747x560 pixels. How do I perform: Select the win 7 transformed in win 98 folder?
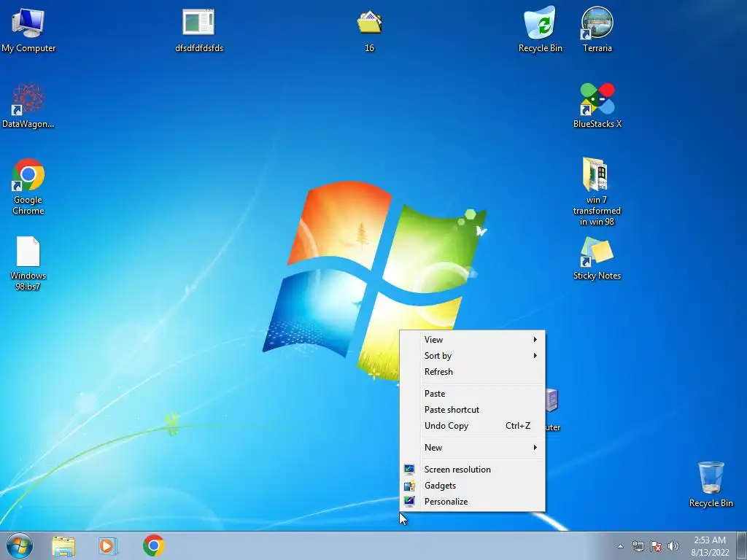coord(597,192)
